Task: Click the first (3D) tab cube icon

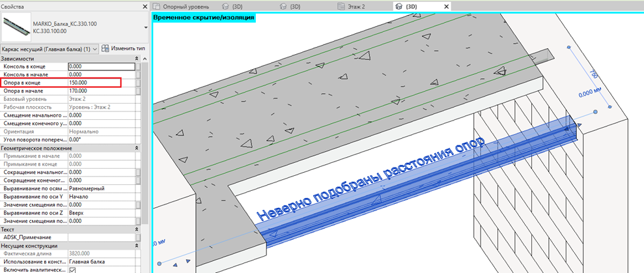Action: 225,7
